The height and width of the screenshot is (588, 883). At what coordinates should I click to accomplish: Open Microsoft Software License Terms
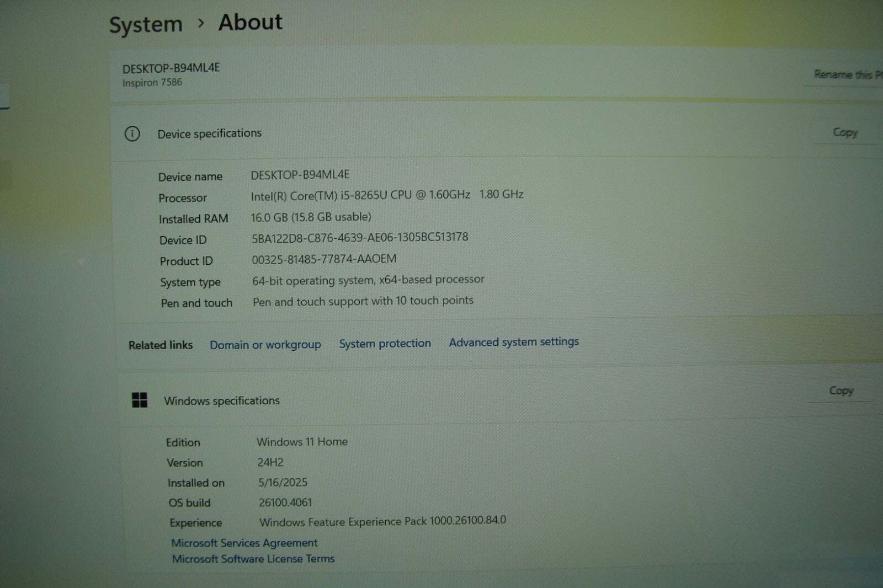(253, 559)
